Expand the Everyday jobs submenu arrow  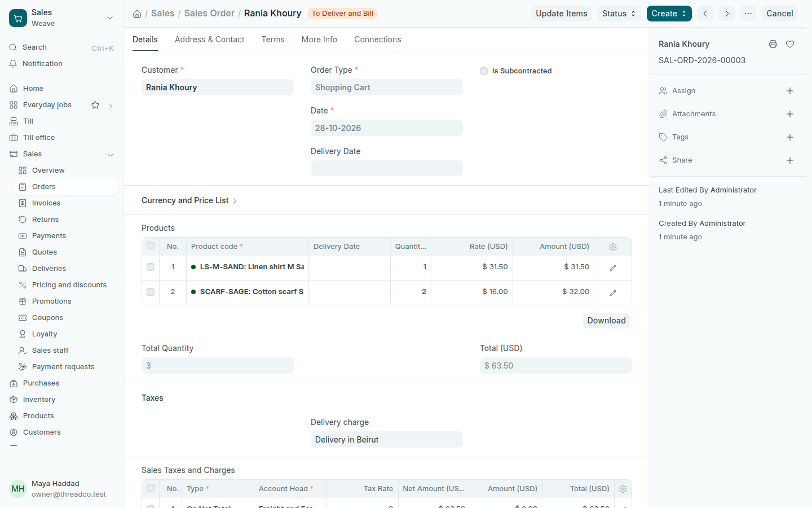(111, 106)
